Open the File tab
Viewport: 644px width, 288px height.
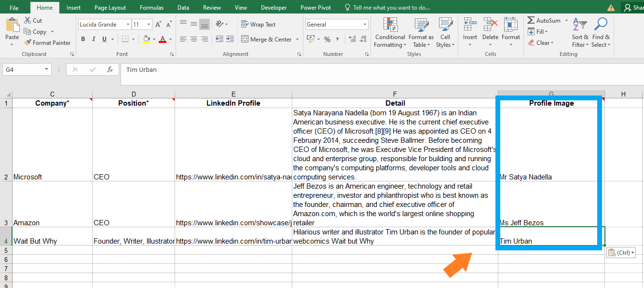(14, 8)
